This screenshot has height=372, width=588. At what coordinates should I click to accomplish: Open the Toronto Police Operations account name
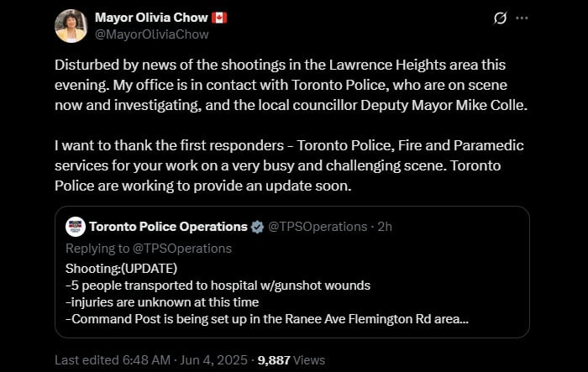coord(168,227)
